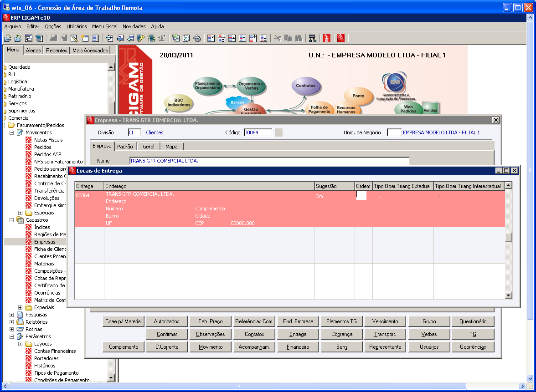Click the Parâmetros tree node icon
Viewport: 536px width, 392px height.
click(x=20, y=336)
